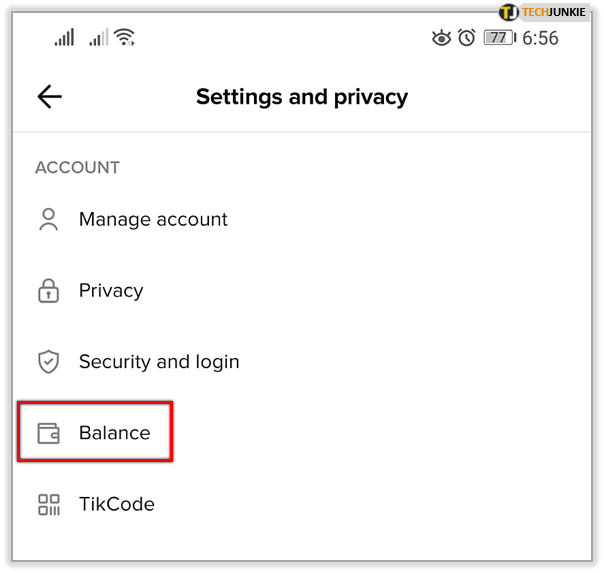Tap the alarm clock status icon
Viewport: 604px width, 573px height.
(467, 38)
